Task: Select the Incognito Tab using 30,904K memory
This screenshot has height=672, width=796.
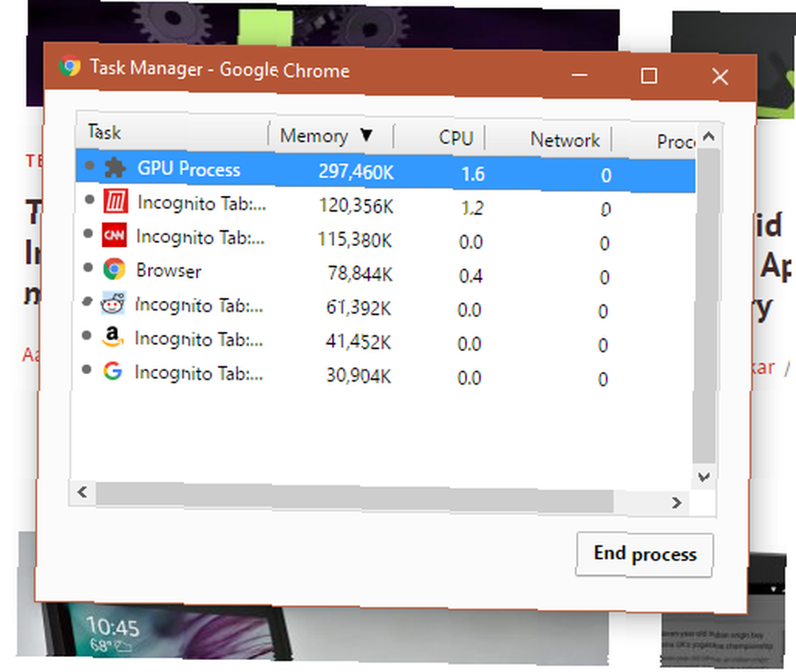Action: coord(384,375)
